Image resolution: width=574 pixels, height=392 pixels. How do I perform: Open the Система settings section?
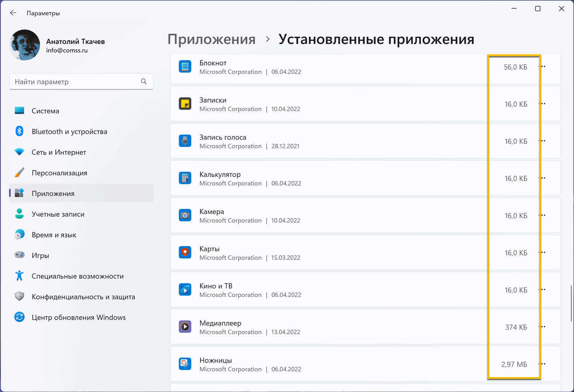81,111
